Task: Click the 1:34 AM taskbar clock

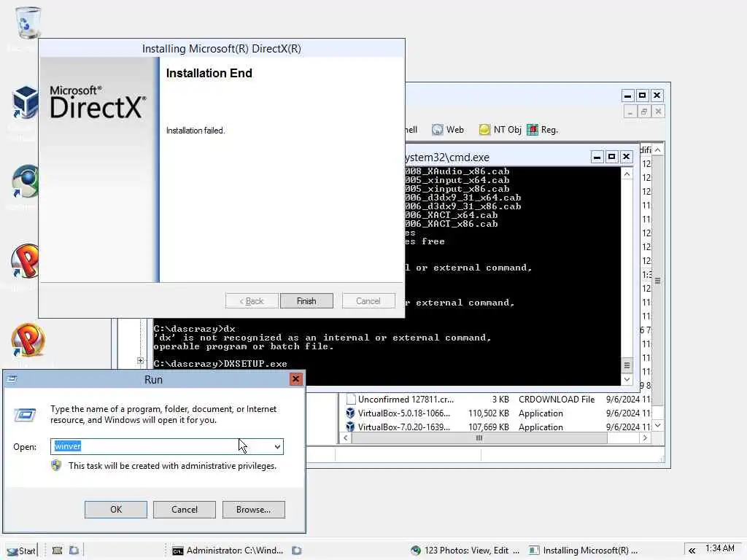Action: [x=720, y=548]
